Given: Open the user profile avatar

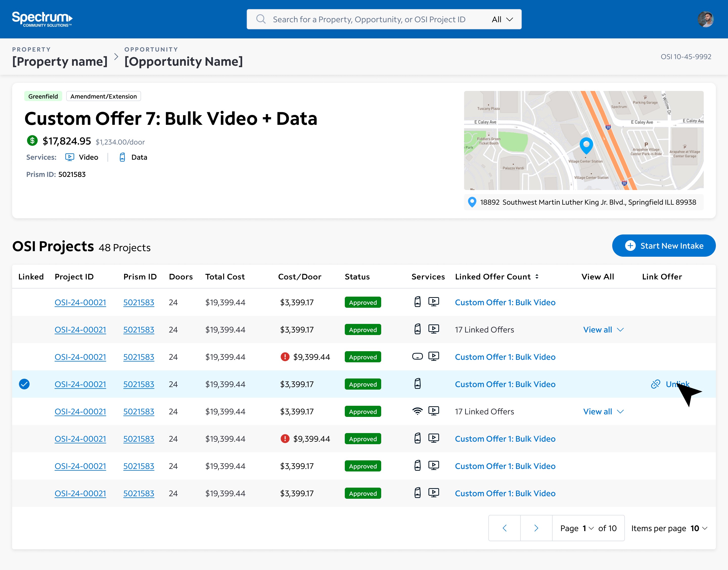Looking at the screenshot, I should tap(705, 19).
